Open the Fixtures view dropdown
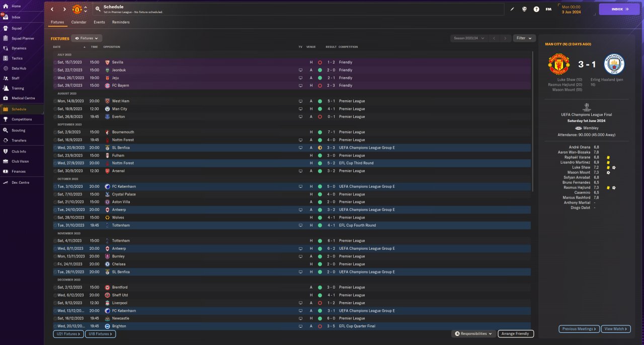This screenshot has width=644, height=345. click(87, 38)
